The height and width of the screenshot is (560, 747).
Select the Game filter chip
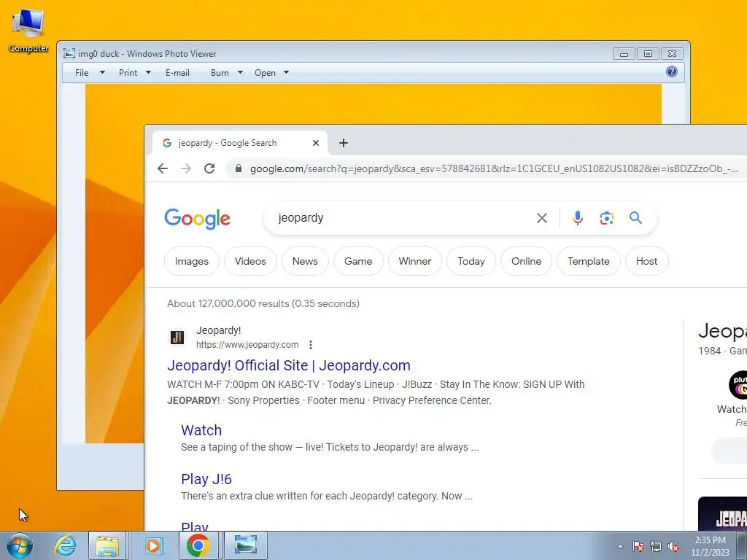pyautogui.click(x=358, y=261)
